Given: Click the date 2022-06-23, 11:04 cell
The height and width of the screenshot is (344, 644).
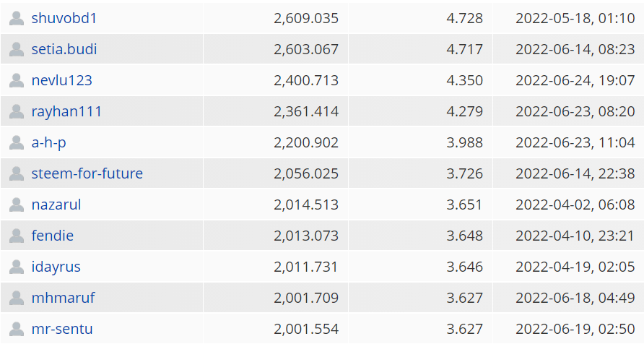Looking at the screenshot, I should tap(575, 142).
